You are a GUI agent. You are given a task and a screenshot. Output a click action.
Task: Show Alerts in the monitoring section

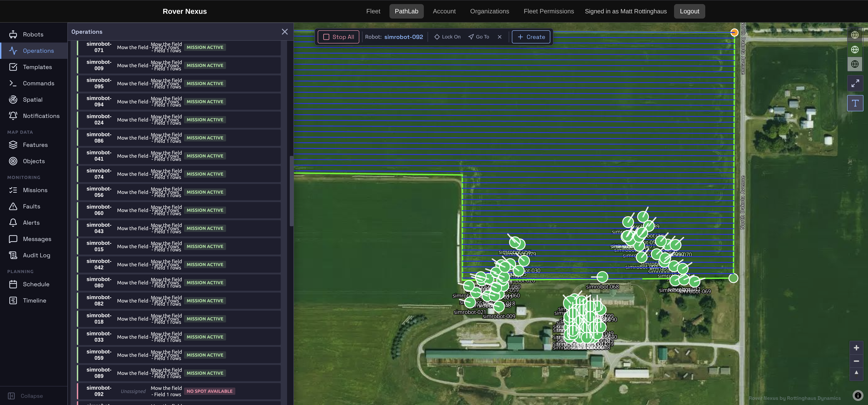pyautogui.click(x=34, y=223)
